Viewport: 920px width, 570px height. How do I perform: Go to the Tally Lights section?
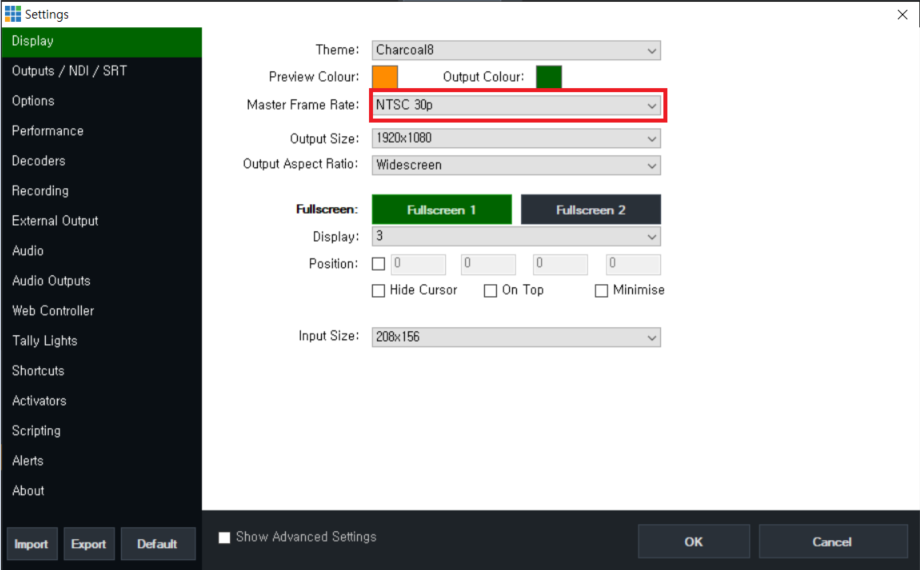[x=44, y=341]
